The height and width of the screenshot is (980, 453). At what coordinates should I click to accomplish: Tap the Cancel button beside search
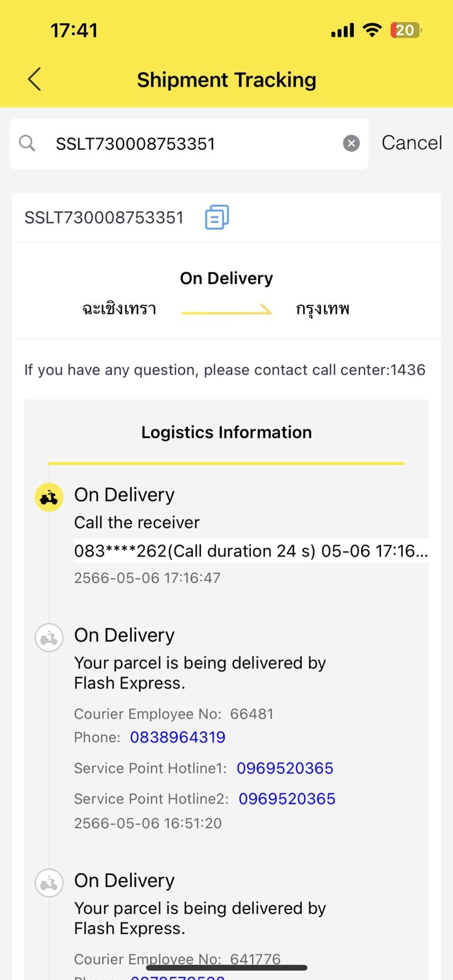pos(412,143)
